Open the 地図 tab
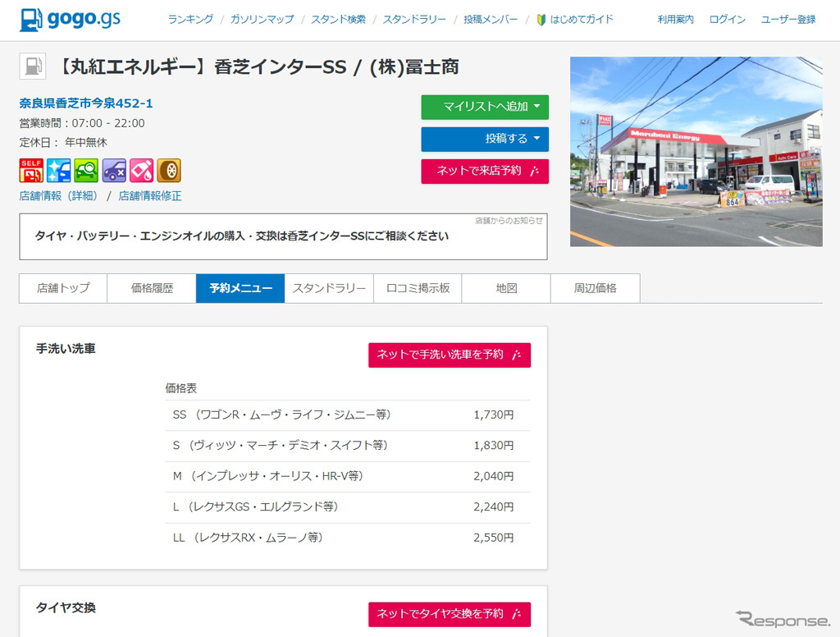The width and height of the screenshot is (840, 637). [506, 288]
